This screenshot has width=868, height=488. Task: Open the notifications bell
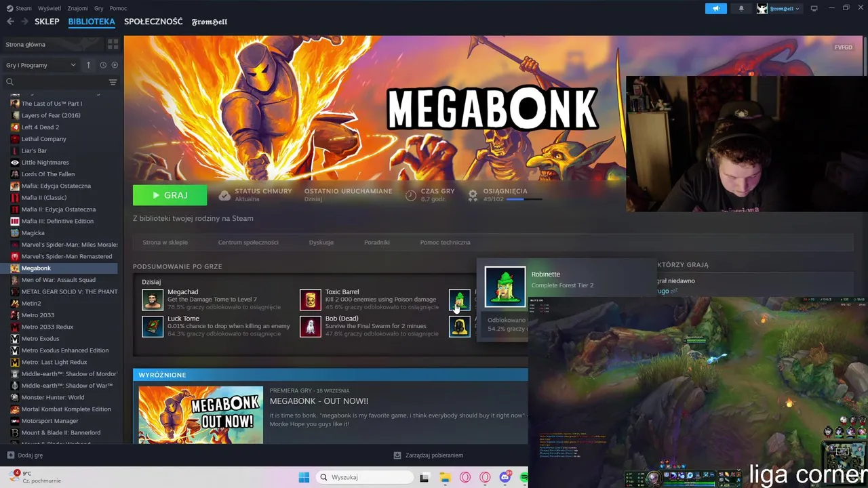[741, 8]
